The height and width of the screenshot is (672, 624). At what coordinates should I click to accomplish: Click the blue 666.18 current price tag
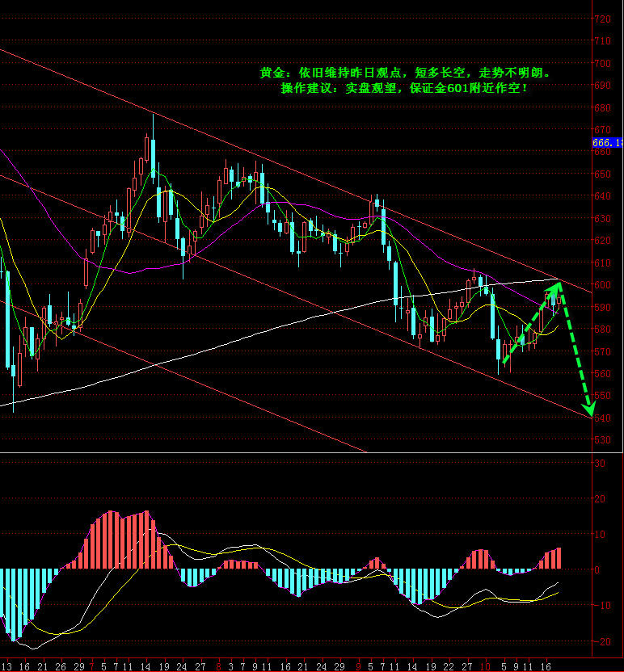[x=608, y=143]
